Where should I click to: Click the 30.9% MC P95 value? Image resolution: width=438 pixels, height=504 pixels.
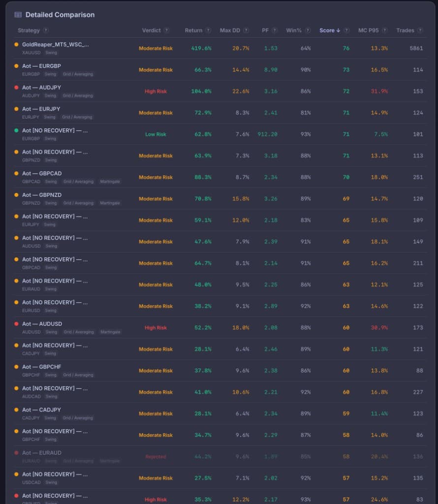click(x=379, y=327)
